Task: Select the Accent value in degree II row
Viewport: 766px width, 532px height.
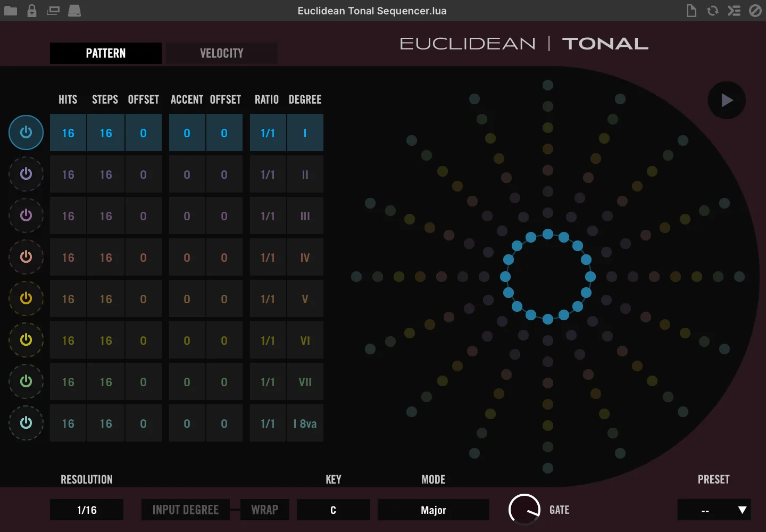Action: (x=187, y=174)
